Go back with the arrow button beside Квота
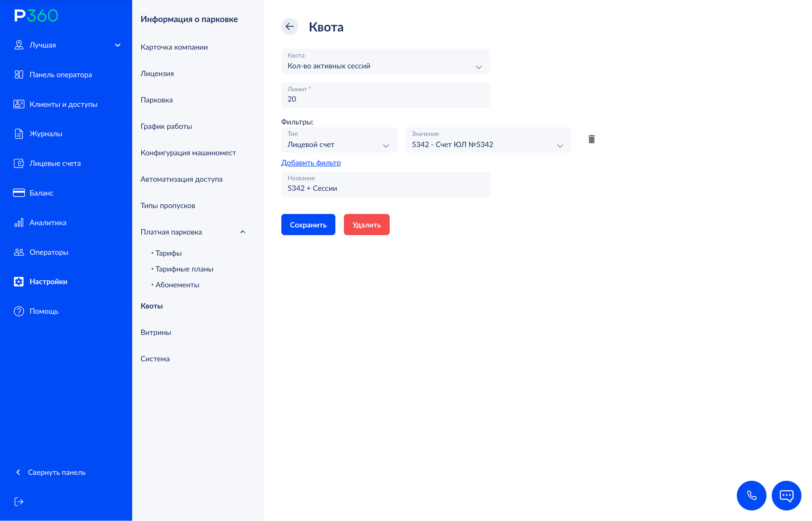812x521 pixels. pos(289,26)
